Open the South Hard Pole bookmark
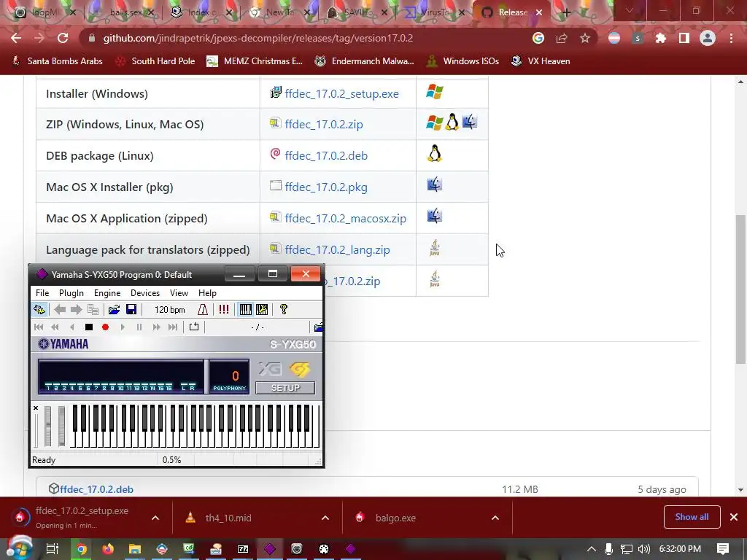The width and height of the screenshot is (747, 560). pos(155,61)
